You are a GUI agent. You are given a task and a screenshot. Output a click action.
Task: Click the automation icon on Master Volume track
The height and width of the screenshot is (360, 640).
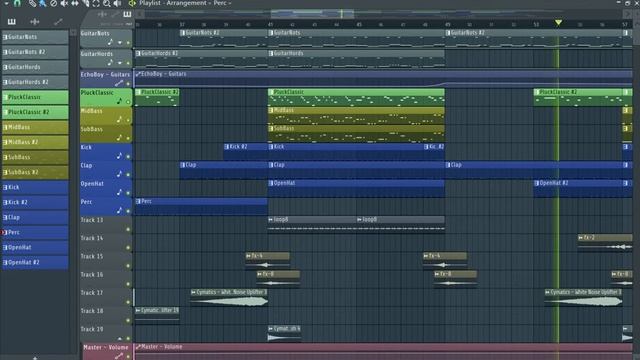(119, 356)
